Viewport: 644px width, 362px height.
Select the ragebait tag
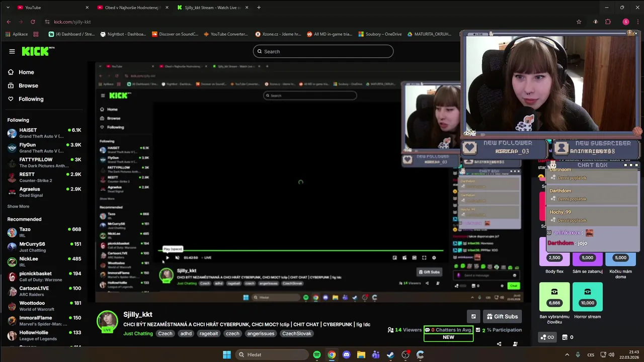pos(209,333)
